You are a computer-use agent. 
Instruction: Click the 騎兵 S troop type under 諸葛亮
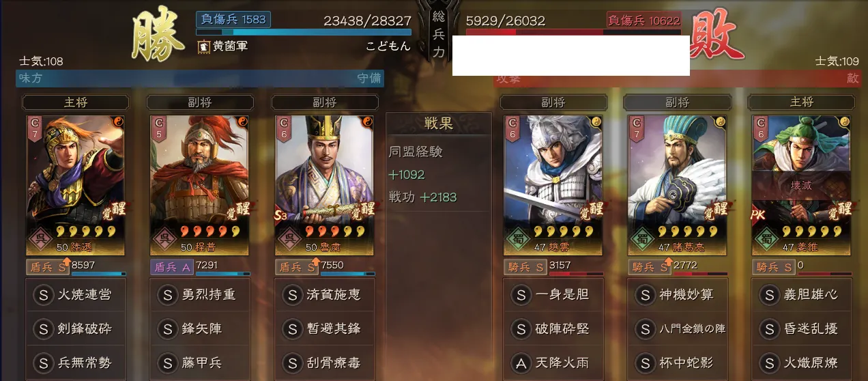[x=649, y=267]
